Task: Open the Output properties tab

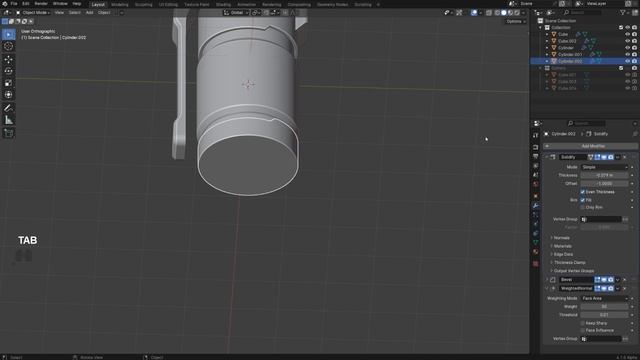Action: [536, 156]
